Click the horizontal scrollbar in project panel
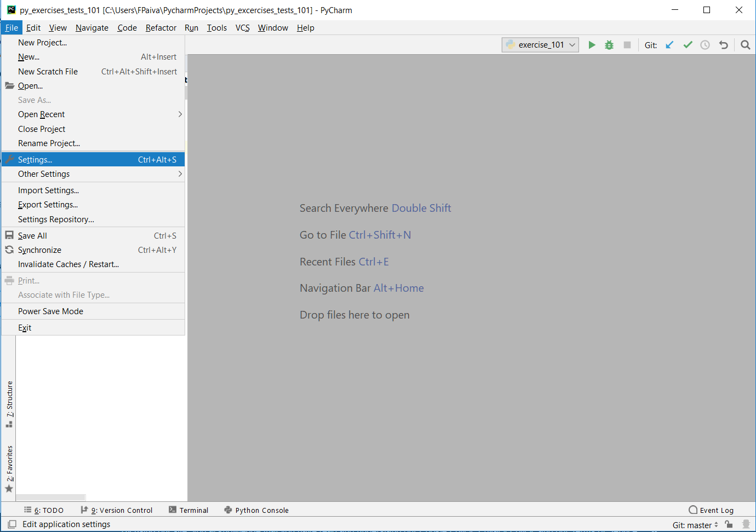Screen dimensions: 756x532 [50, 498]
